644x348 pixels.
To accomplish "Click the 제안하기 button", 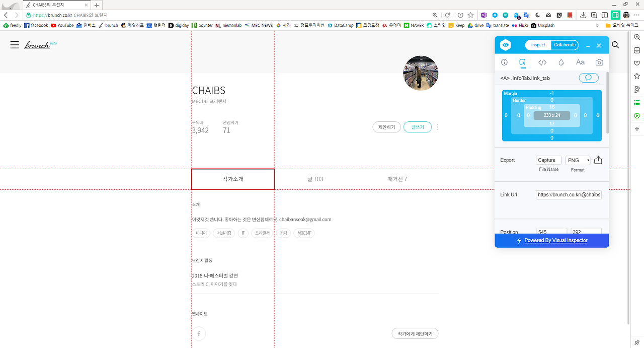I will pyautogui.click(x=387, y=127).
